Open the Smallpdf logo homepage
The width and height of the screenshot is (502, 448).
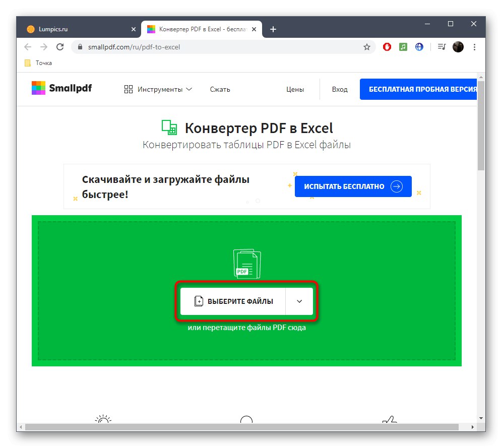(x=61, y=88)
